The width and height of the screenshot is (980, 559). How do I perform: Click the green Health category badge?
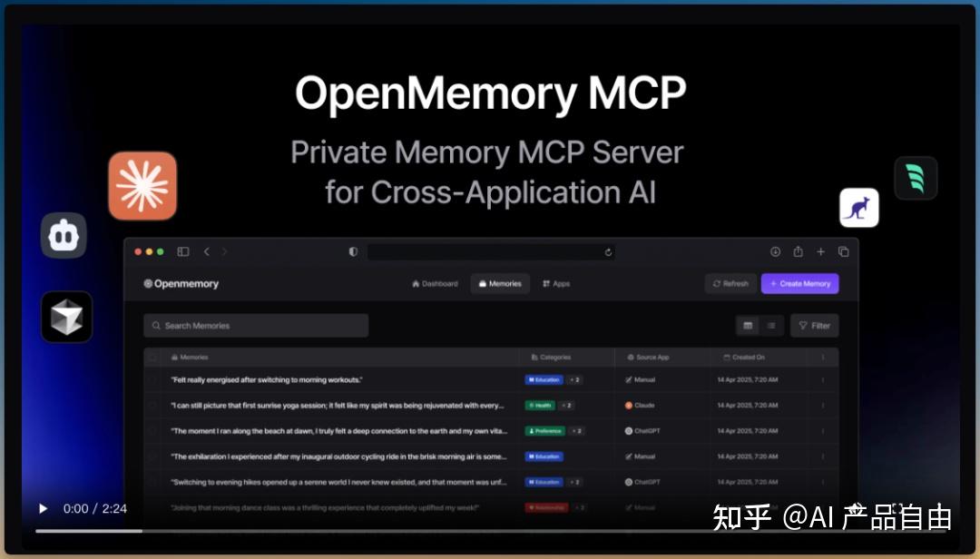540,405
